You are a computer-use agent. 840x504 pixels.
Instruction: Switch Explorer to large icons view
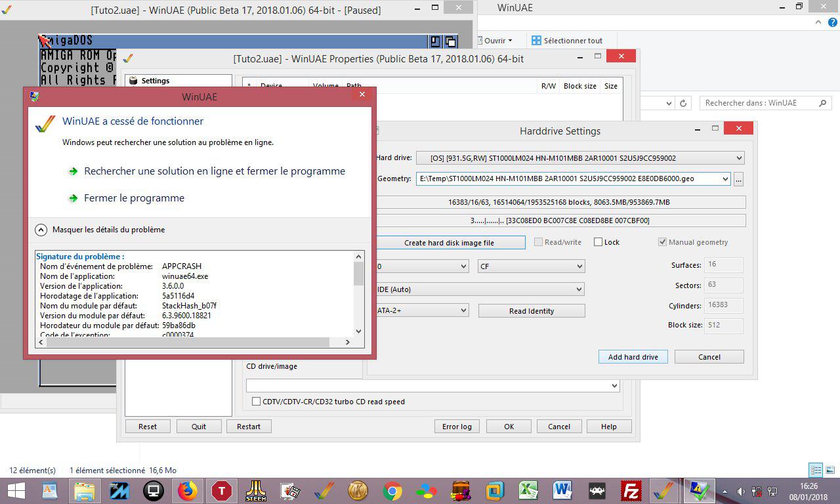coord(829,470)
